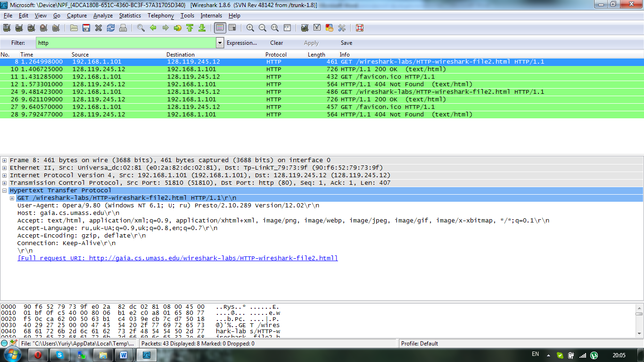Image resolution: width=644 pixels, height=362 pixels.
Task: Expand the GET request line node
Action: (x=12, y=198)
